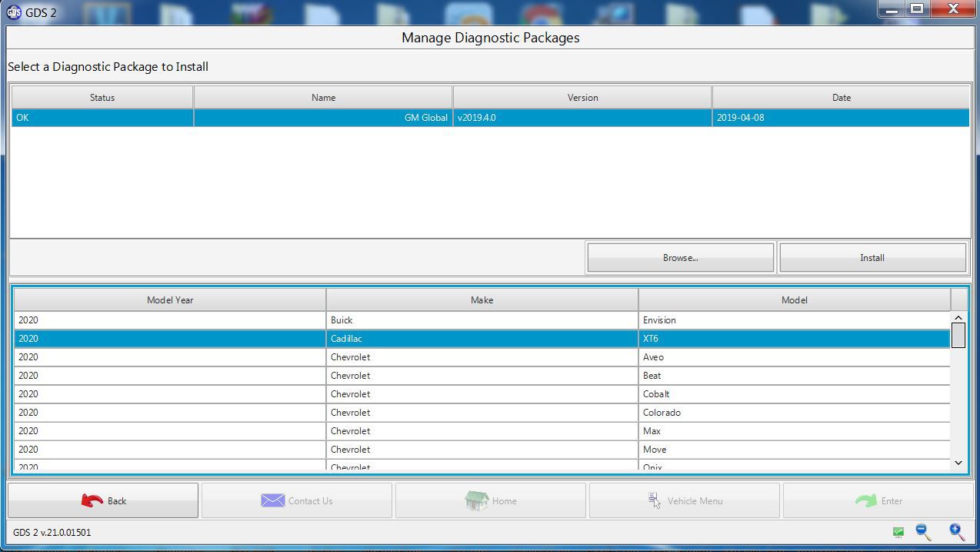Sort packages by Version column header
The image size is (980, 552).
click(x=582, y=98)
